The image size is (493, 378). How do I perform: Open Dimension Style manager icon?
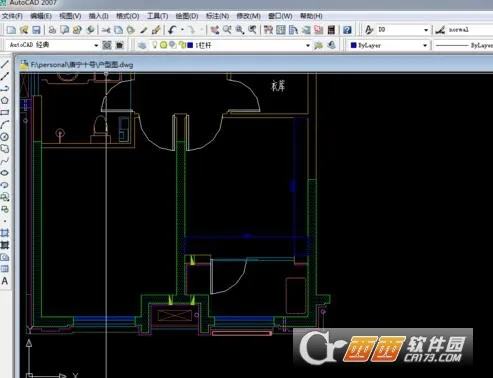click(440, 30)
